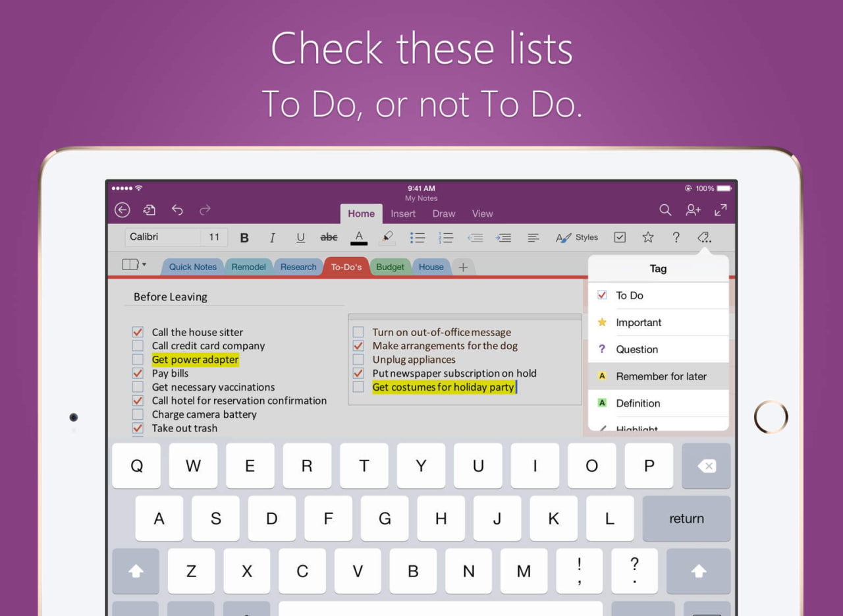Tap the back arrow icon

pyautogui.click(x=122, y=210)
